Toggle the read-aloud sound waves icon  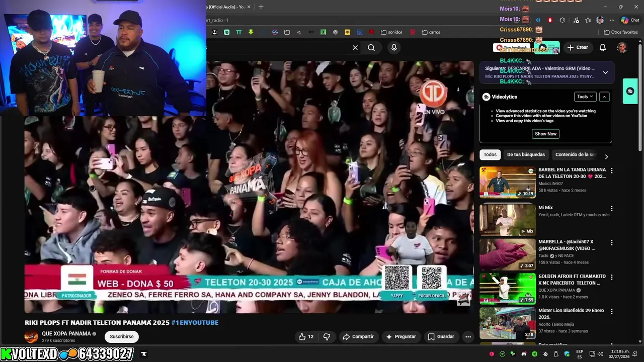pos(538,20)
